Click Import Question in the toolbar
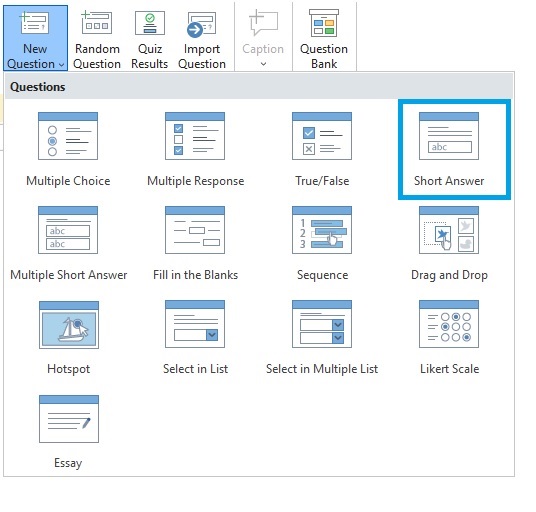Viewport: 536px width, 512px height. (202, 38)
